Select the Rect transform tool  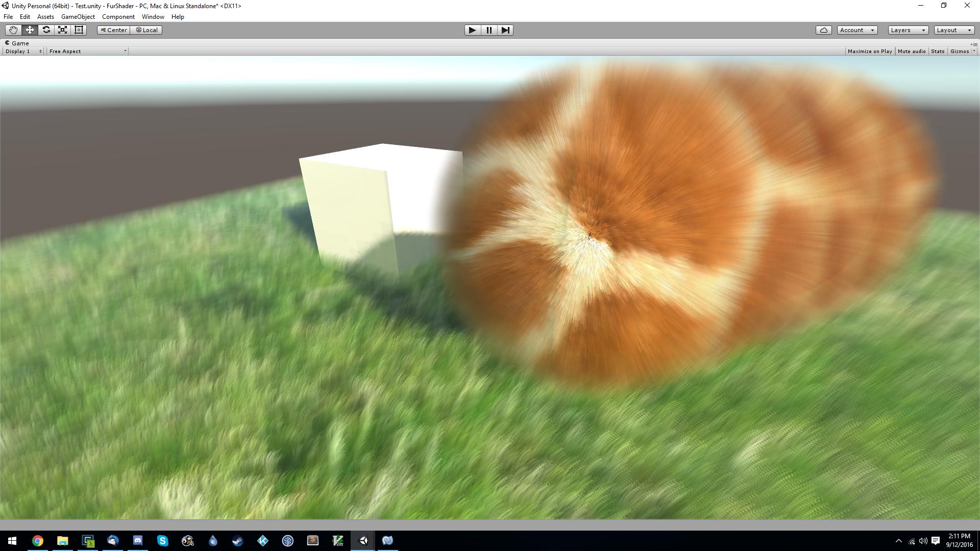coord(79,30)
